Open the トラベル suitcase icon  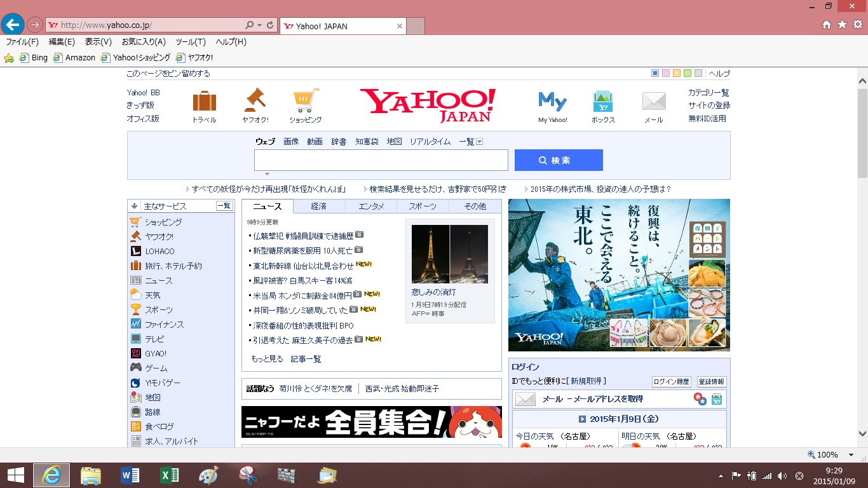tap(204, 101)
